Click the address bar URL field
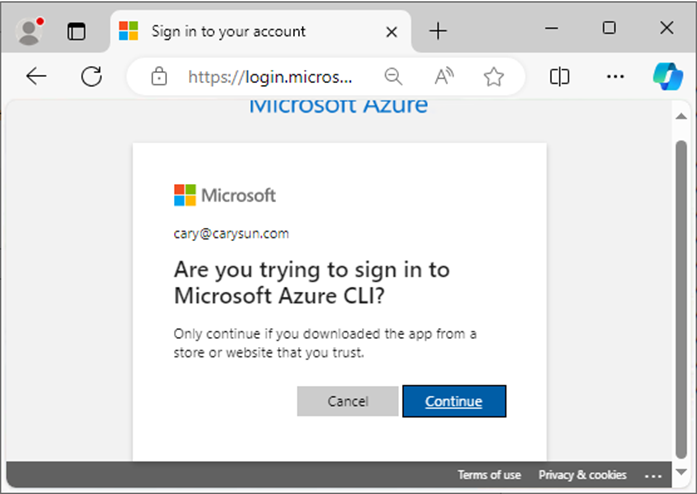Viewport: 697px width, 494px height. coord(270,77)
